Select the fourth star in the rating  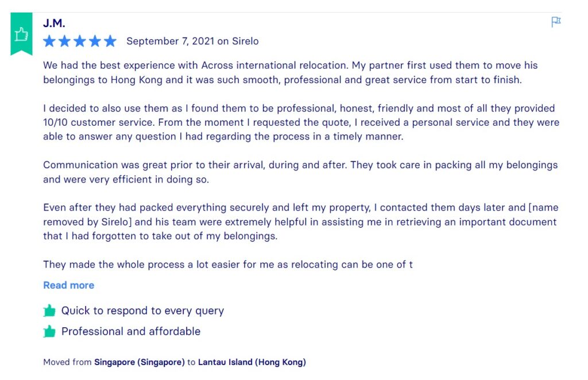(95, 41)
